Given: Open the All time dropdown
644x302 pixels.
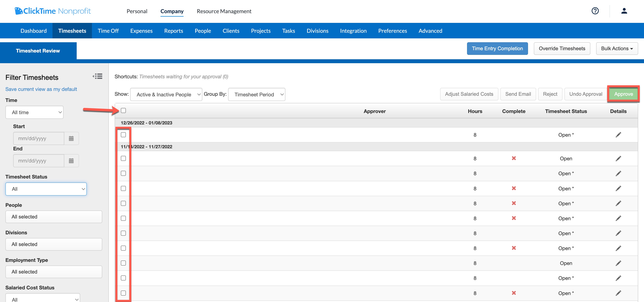Looking at the screenshot, I should 34,112.
